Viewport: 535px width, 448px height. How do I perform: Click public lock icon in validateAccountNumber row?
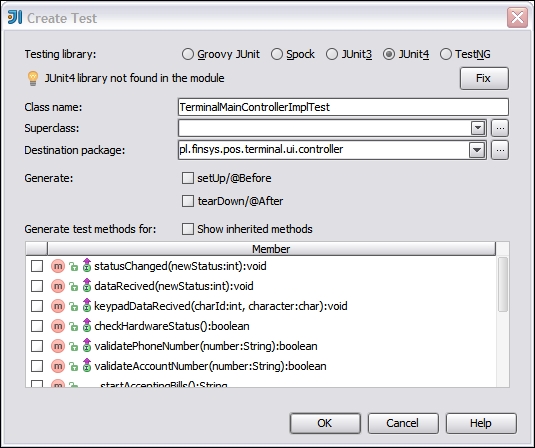73,367
